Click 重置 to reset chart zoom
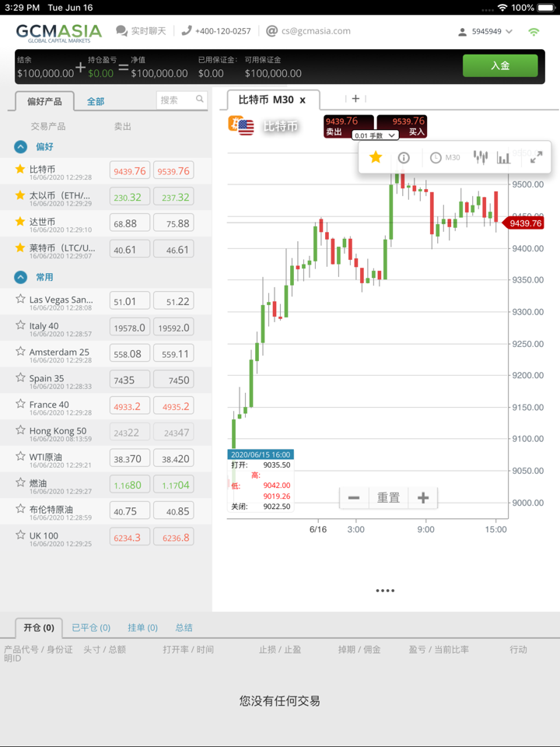The image size is (560, 747). [x=388, y=498]
